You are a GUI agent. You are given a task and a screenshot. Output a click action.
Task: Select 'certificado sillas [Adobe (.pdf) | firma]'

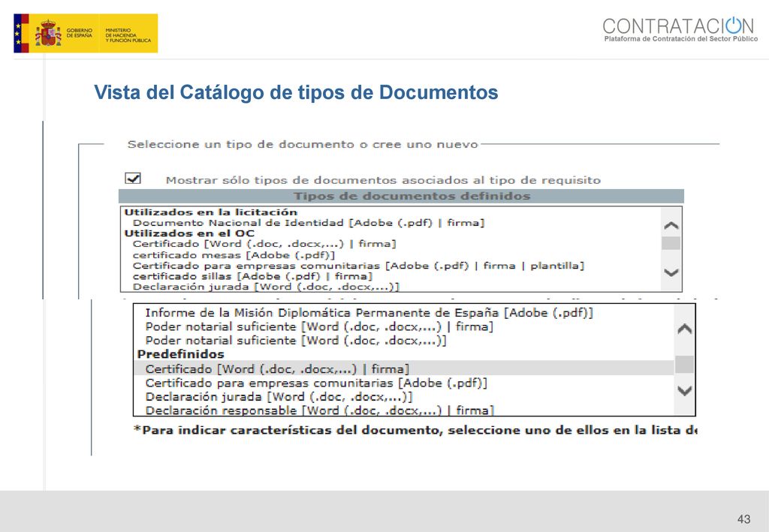(252, 276)
